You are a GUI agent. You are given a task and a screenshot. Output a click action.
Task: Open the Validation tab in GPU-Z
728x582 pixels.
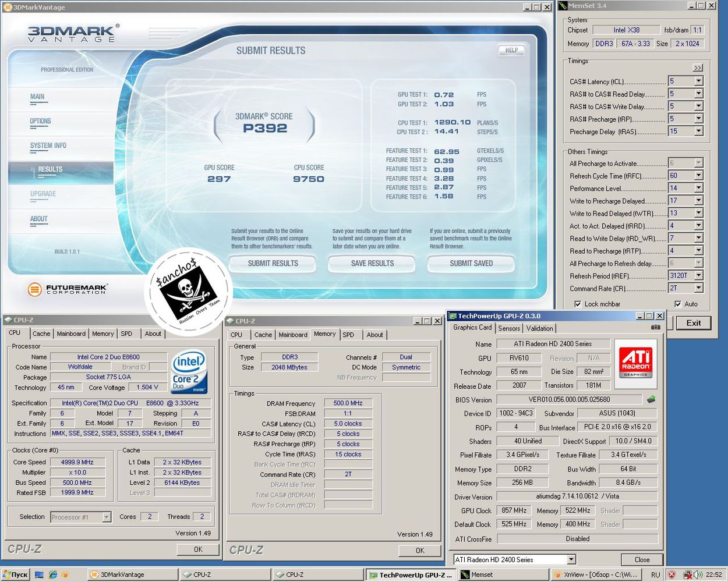pyautogui.click(x=540, y=328)
